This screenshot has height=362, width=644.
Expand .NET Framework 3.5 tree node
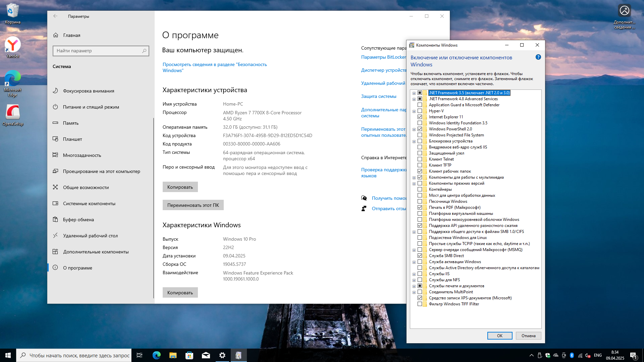tap(414, 93)
